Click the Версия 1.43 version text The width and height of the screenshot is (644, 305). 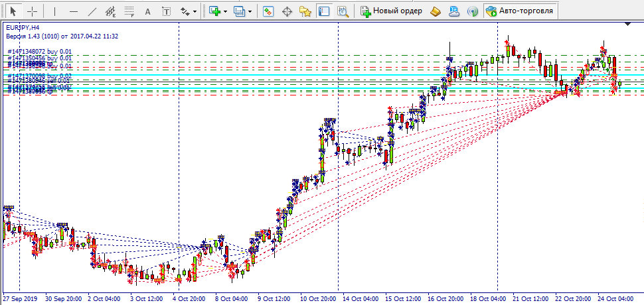pos(62,36)
